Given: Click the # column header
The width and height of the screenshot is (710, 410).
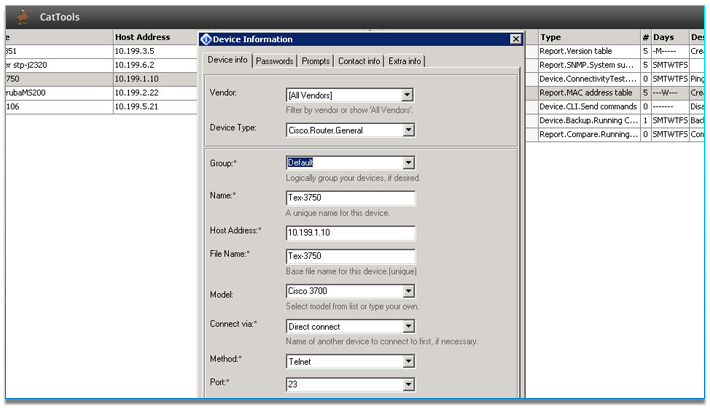Looking at the screenshot, I should coord(646,37).
